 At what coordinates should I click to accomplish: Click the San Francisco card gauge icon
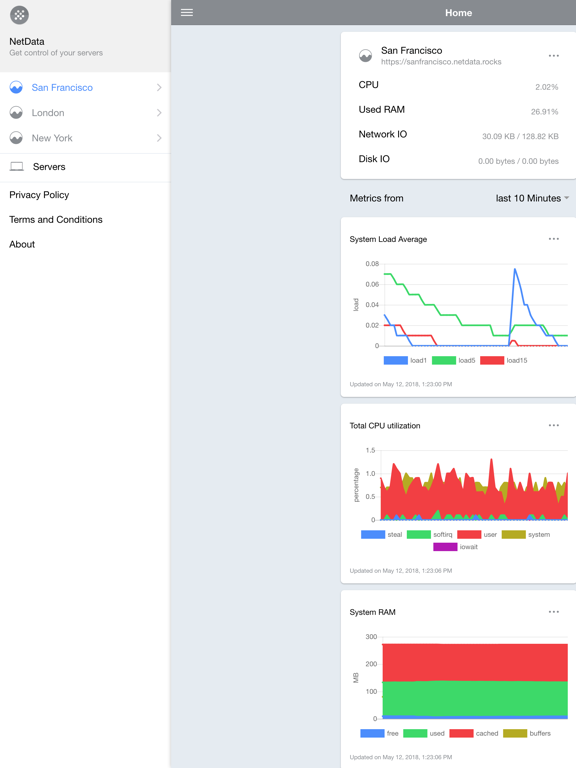[x=365, y=56]
